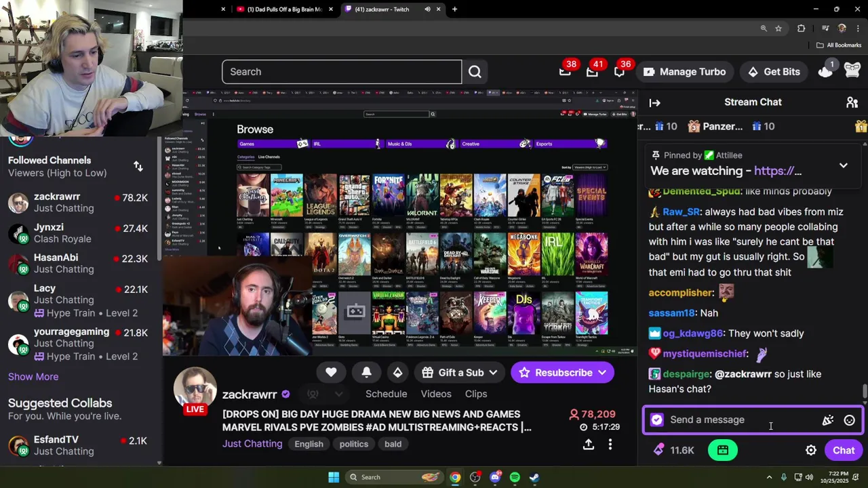The height and width of the screenshot is (488, 868).
Task: Open the Videos tab
Action: pyautogui.click(x=436, y=394)
